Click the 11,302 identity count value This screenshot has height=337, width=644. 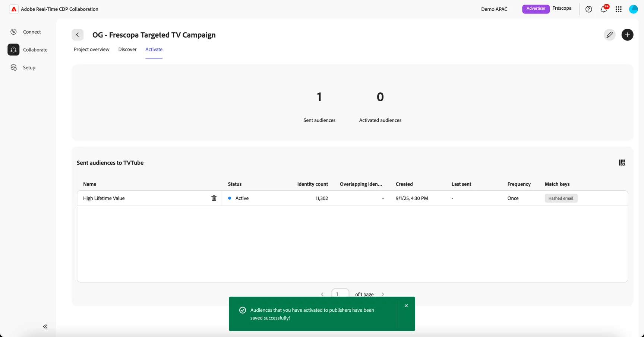322,198
